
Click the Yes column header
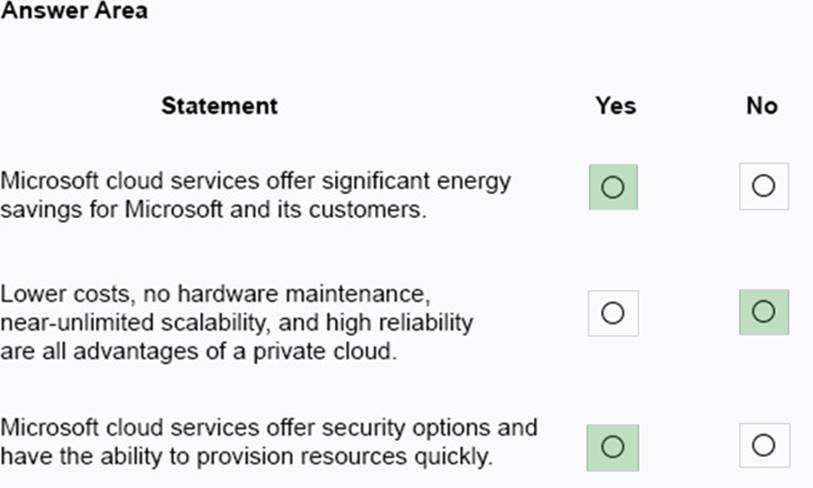pos(615,106)
